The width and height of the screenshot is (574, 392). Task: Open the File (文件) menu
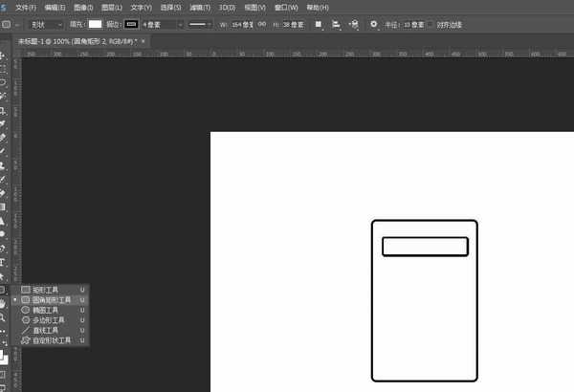click(x=26, y=7)
